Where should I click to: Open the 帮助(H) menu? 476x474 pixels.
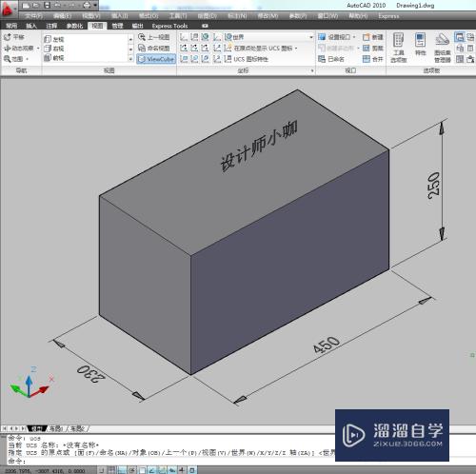pos(358,16)
